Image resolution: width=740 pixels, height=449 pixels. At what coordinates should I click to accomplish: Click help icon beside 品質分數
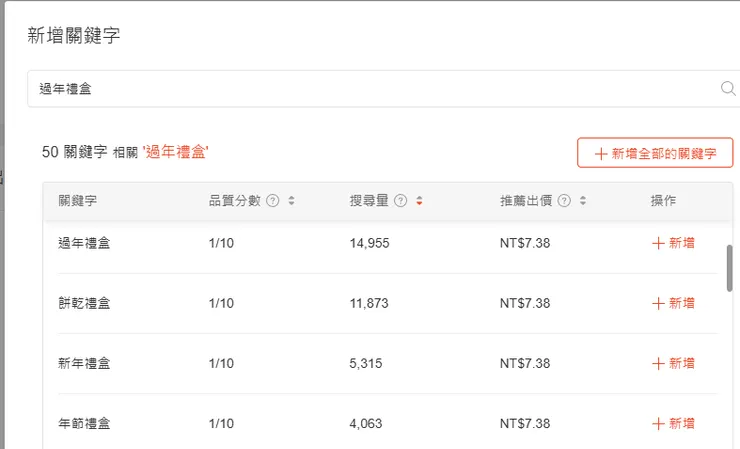(273, 201)
